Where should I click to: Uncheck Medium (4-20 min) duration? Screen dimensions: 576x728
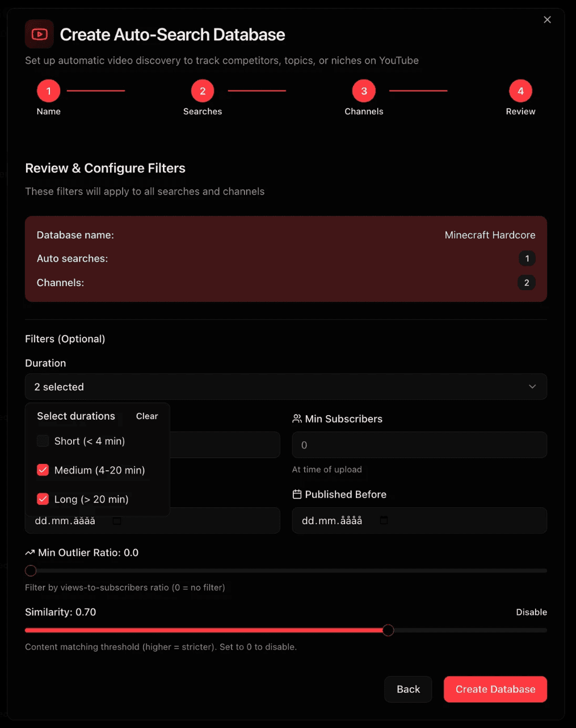43,470
